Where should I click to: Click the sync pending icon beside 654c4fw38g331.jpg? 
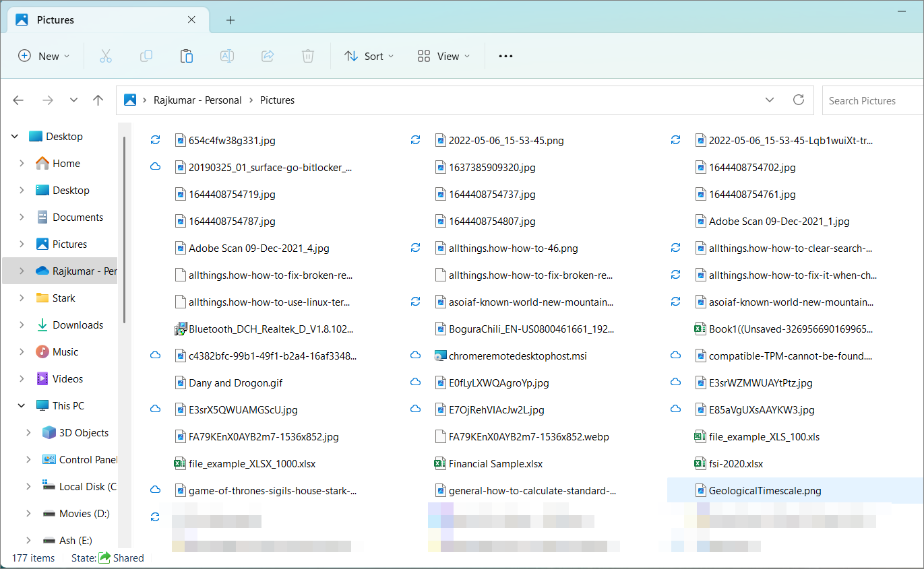click(x=155, y=140)
